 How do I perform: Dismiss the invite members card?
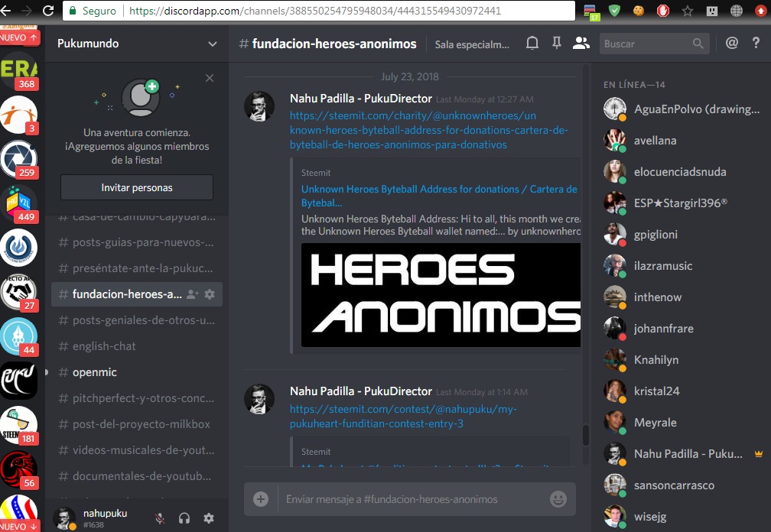210,78
